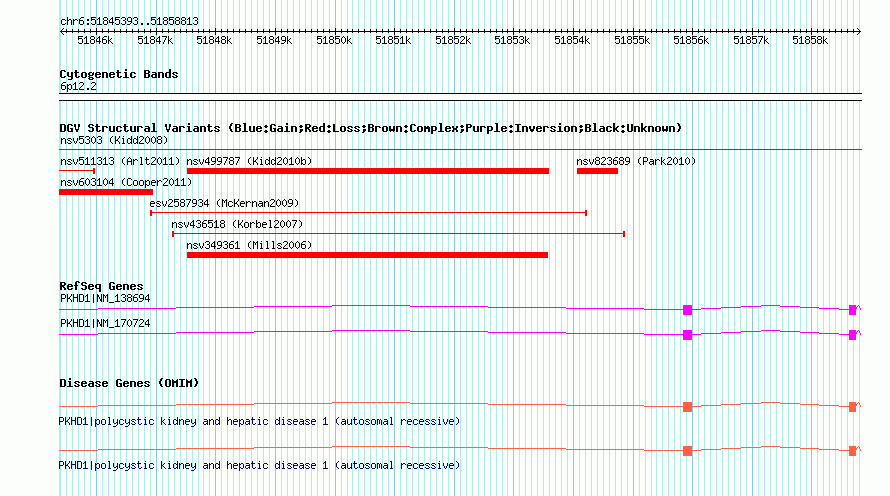Click the short red line under nsv511313
This screenshot has width=890, height=496.
[77, 171]
